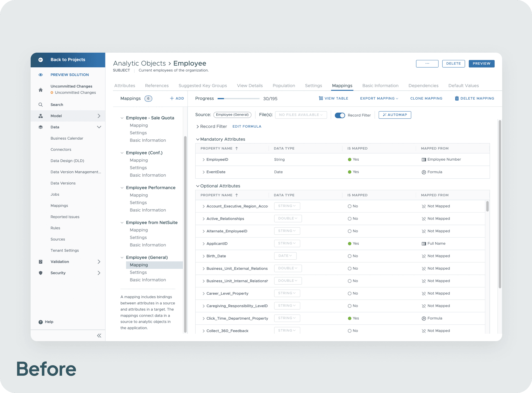Click the Delete Mapping trash icon

[457, 98]
